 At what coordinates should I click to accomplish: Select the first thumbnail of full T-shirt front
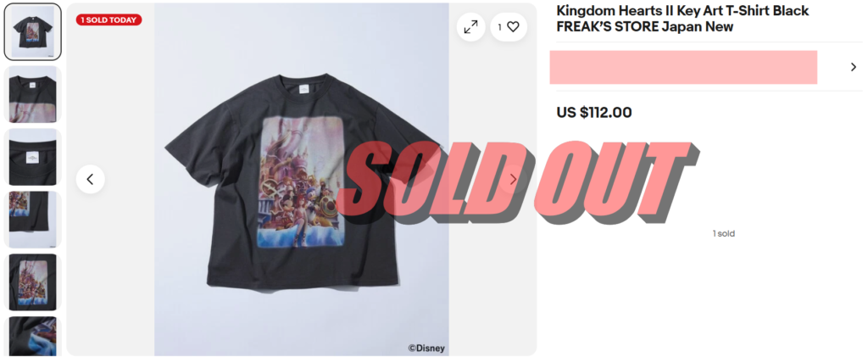[33, 32]
